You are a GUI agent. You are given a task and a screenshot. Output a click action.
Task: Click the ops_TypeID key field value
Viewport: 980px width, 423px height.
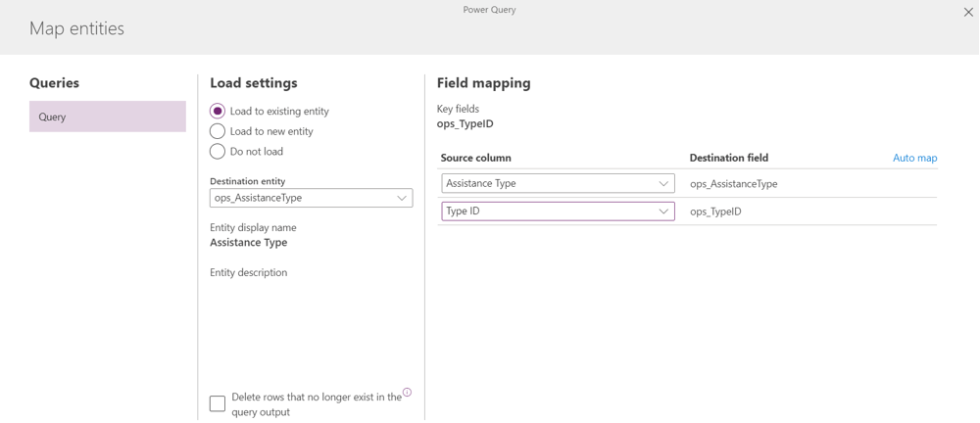click(465, 124)
